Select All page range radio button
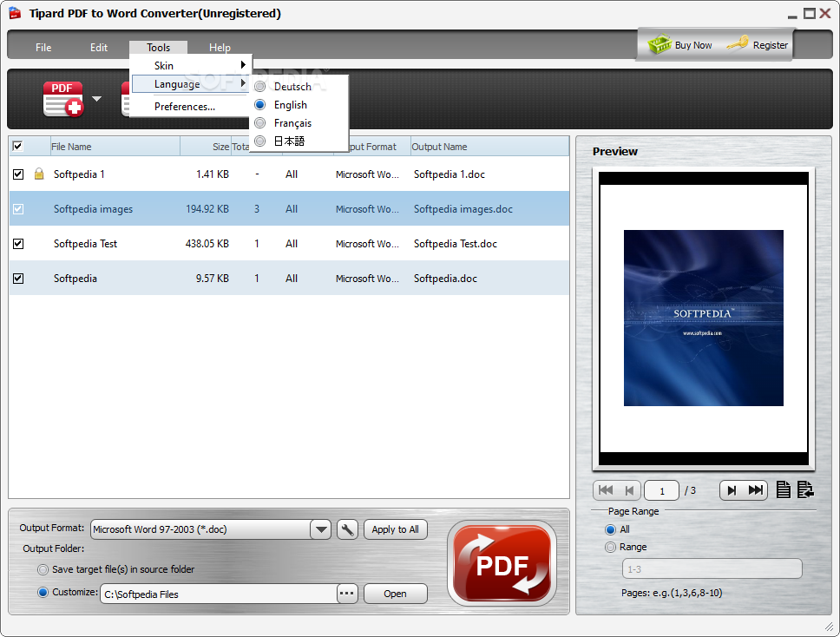This screenshot has height=637, width=840. (x=610, y=529)
